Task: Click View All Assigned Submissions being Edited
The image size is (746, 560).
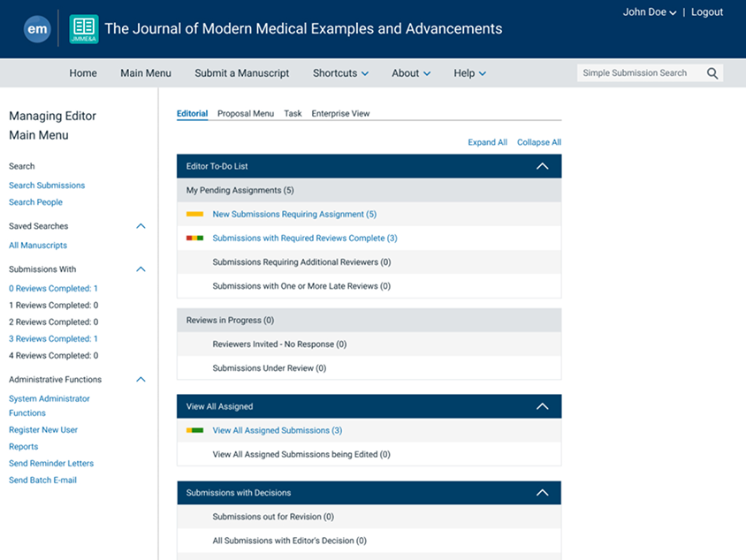Action: coord(301,455)
